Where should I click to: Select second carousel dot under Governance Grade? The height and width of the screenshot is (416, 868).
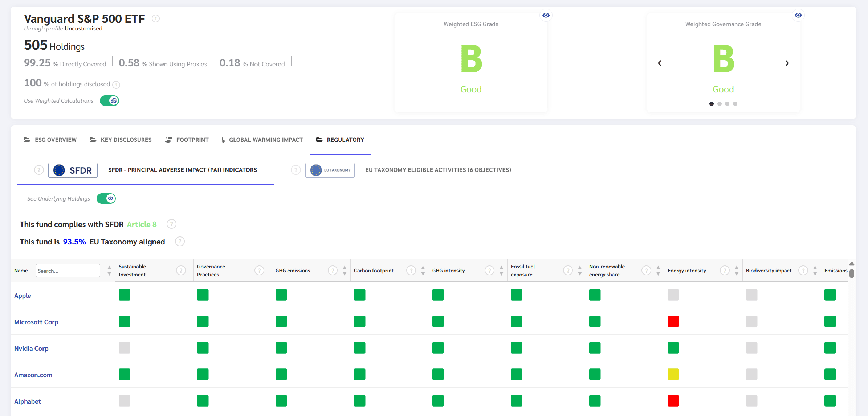coord(720,104)
